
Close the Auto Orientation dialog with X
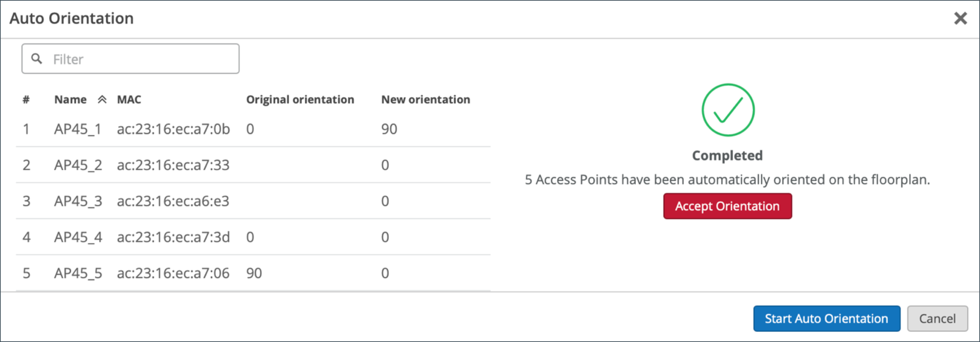coord(960,18)
